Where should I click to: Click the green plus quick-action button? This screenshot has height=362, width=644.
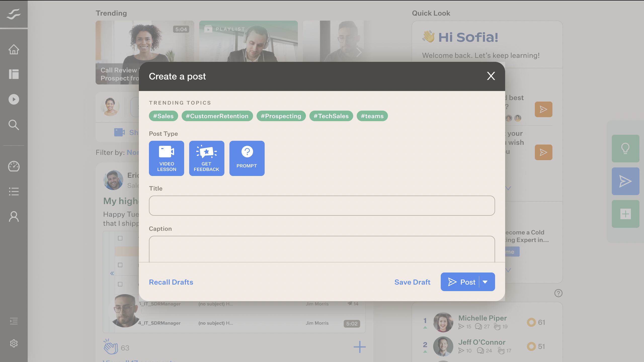pyautogui.click(x=625, y=214)
